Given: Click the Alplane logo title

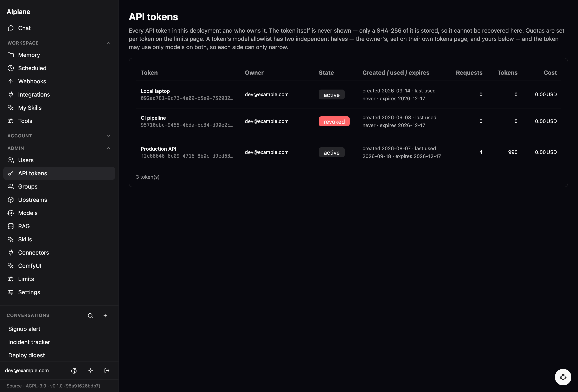Looking at the screenshot, I should click(18, 12).
